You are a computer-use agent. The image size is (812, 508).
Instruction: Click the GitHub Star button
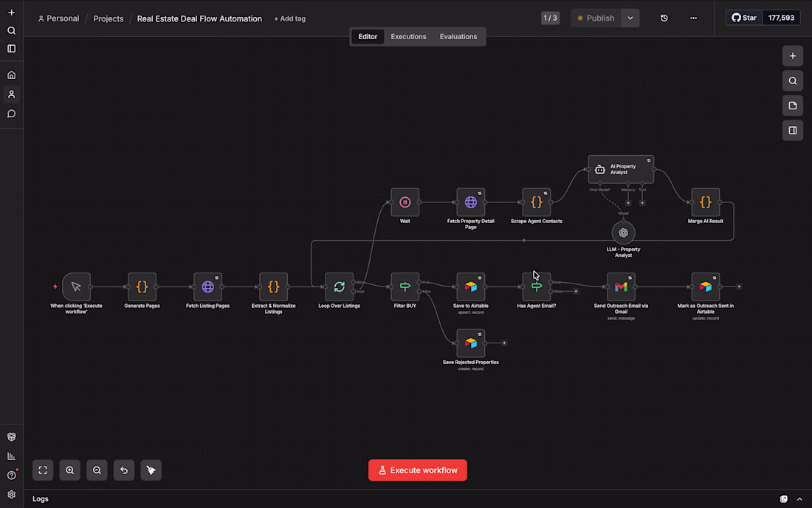click(744, 18)
